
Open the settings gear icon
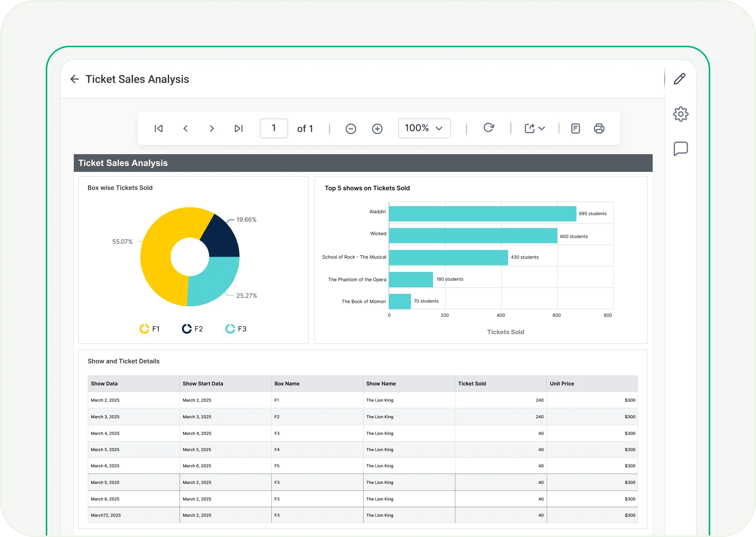click(680, 114)
